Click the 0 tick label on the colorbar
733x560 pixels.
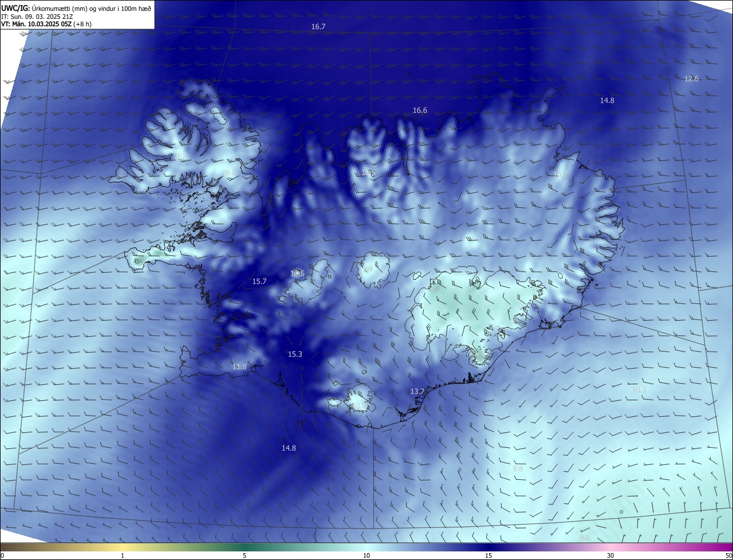(x=2, y=555)
